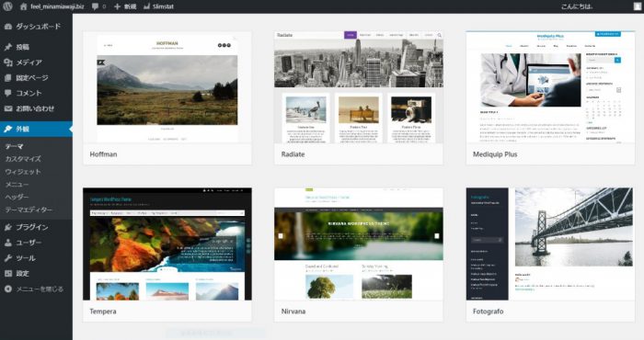The height and width of the screenshot is (340, 644).
Task: Click 新規 in the admin bar
Action: pyautogui.click(x=131, y=6)
